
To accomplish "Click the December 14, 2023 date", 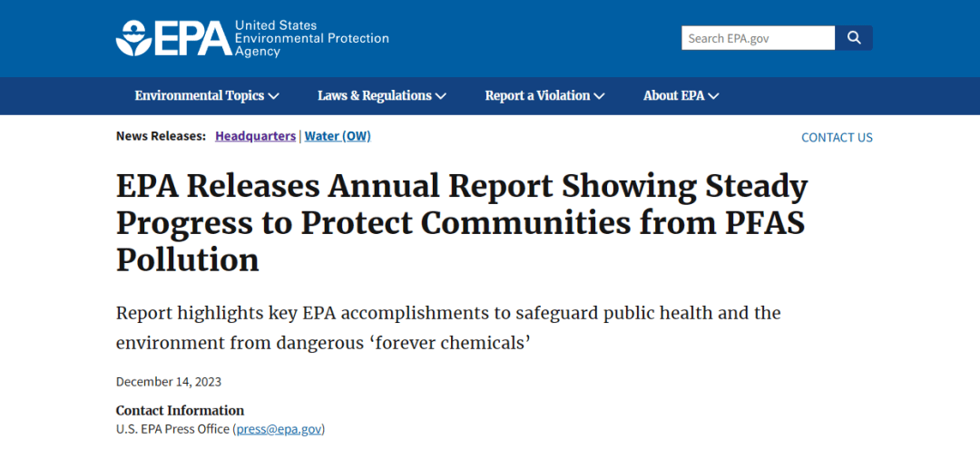I will point(169,382).
